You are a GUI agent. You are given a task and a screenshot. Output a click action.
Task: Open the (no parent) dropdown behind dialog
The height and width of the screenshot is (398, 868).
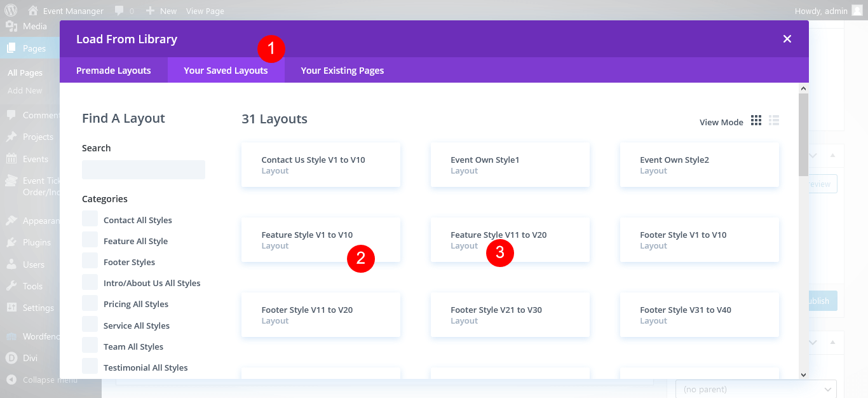756,389
